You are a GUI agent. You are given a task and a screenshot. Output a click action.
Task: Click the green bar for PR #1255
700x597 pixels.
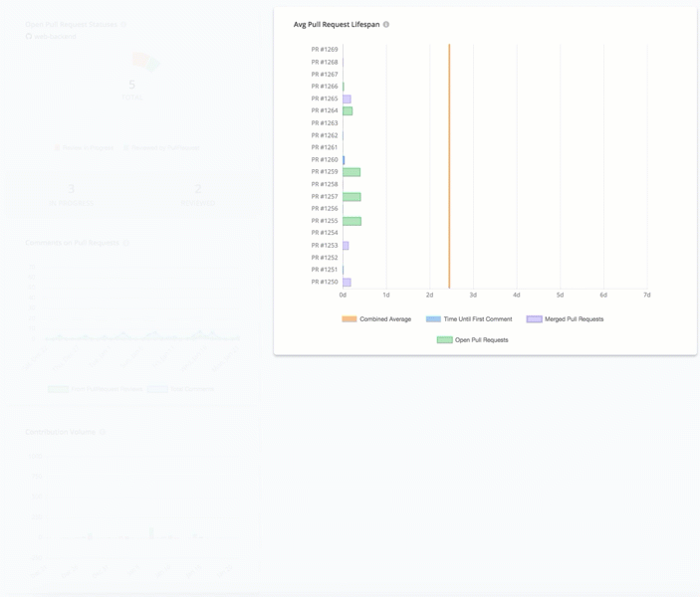352,221
